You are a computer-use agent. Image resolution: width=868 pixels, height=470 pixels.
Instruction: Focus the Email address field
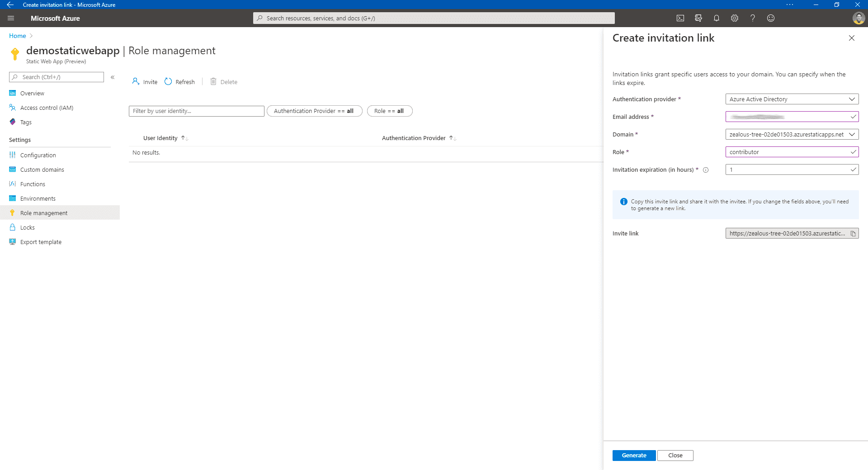coord(792,117)
